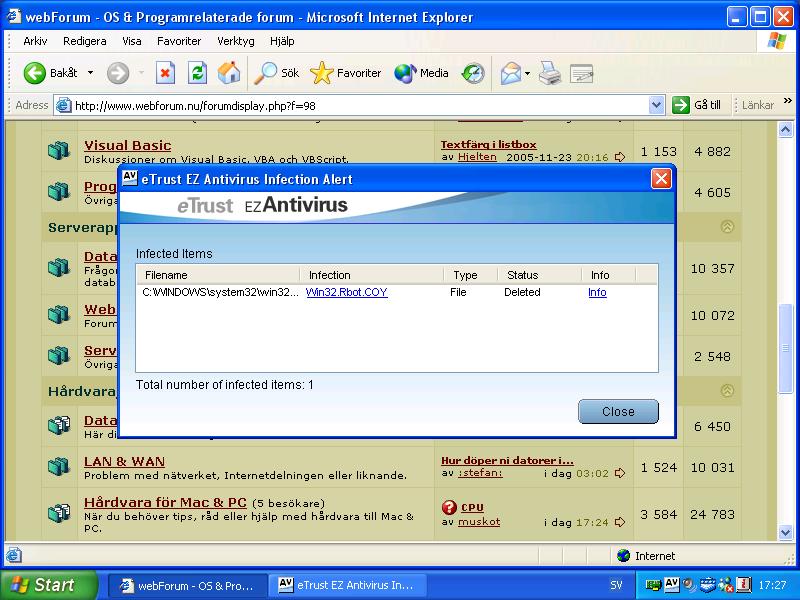This screenshot has width=800, height=600.
Task: Switch to eTrust EZ Antivirus taskbar button
Action: [348, 585]
